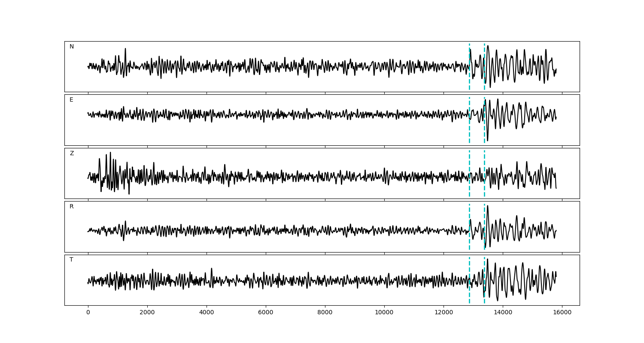Click the 2000 x-axis tick label

[x=147, y=313]
